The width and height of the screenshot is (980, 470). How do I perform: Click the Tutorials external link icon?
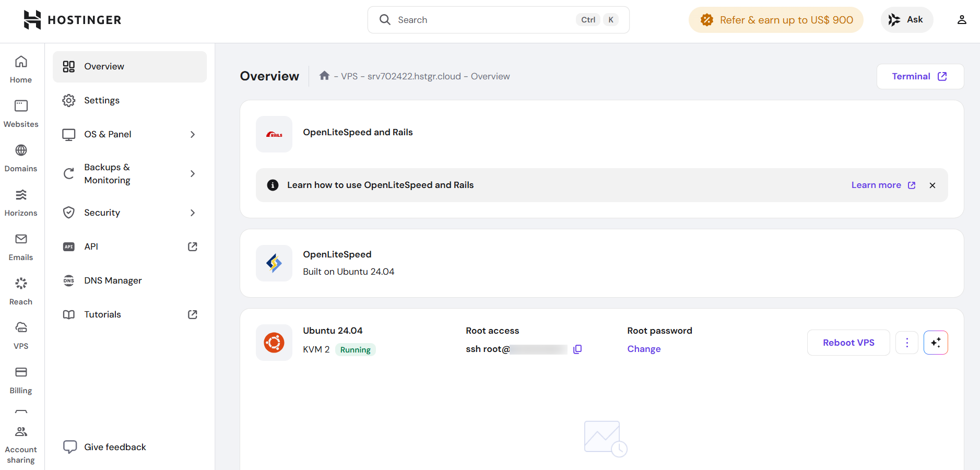click(193, 314)
